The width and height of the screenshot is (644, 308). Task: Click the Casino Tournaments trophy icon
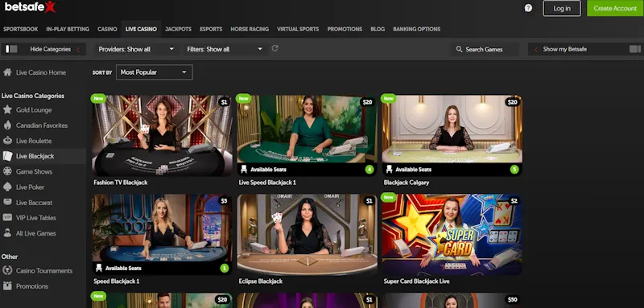7,271
